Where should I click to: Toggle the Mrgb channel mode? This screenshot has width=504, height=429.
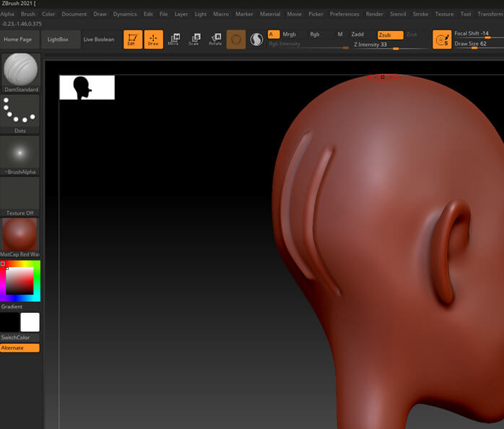[x=289, y=34]
